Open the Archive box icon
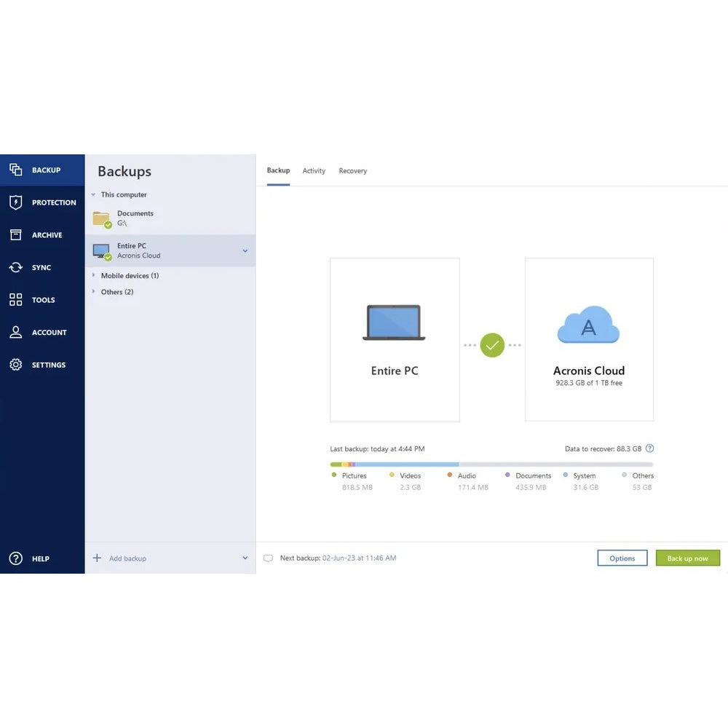 coord(16,235)
